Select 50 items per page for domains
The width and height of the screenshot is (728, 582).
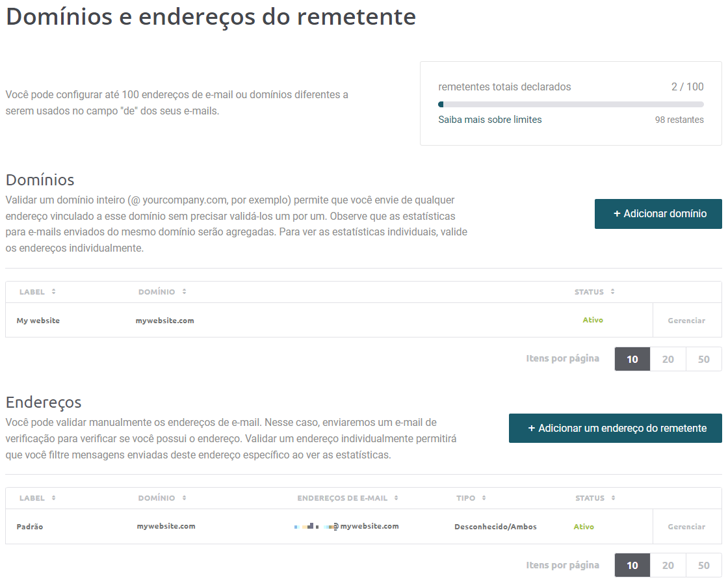pos(704,359)
